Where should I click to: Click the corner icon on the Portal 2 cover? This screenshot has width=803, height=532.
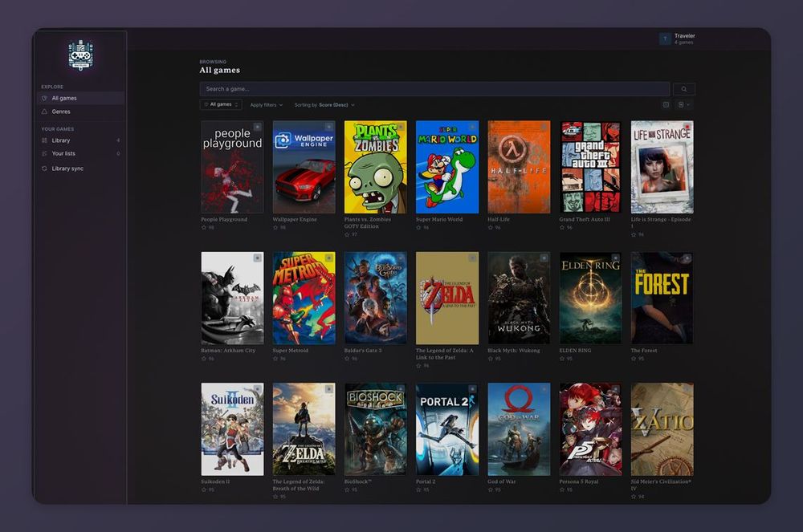[472, 389]
